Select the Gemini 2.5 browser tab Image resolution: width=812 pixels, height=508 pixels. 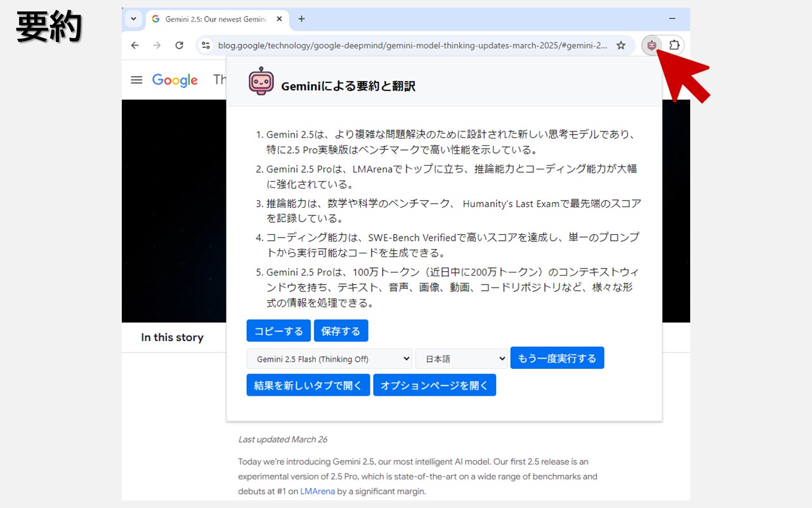click(x=216, y=19)
